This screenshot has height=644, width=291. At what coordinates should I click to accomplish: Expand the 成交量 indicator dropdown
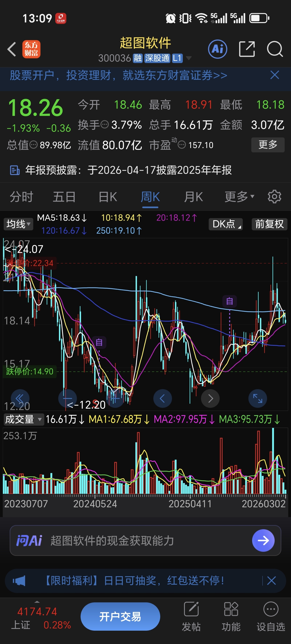click(x=24, y=419)
